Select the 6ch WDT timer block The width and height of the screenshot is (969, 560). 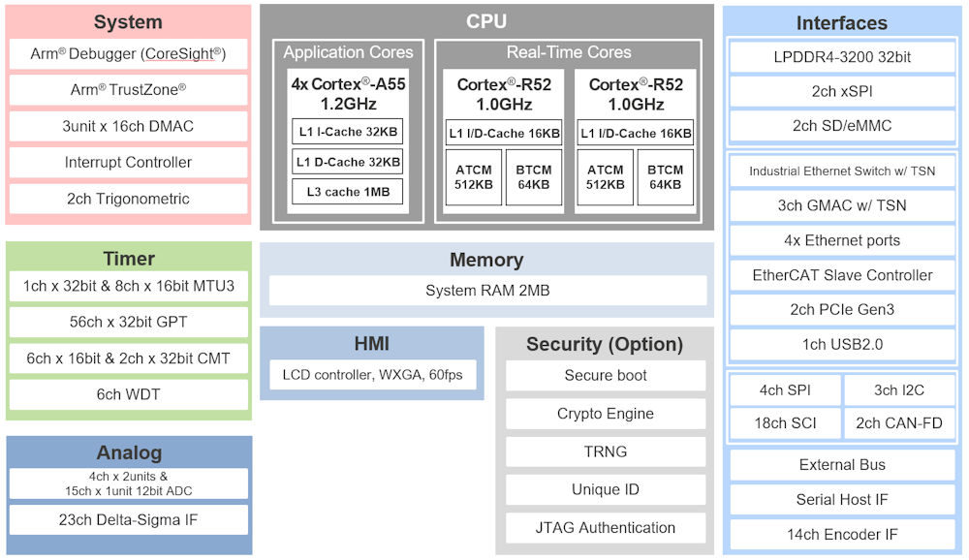coord(128,395)
